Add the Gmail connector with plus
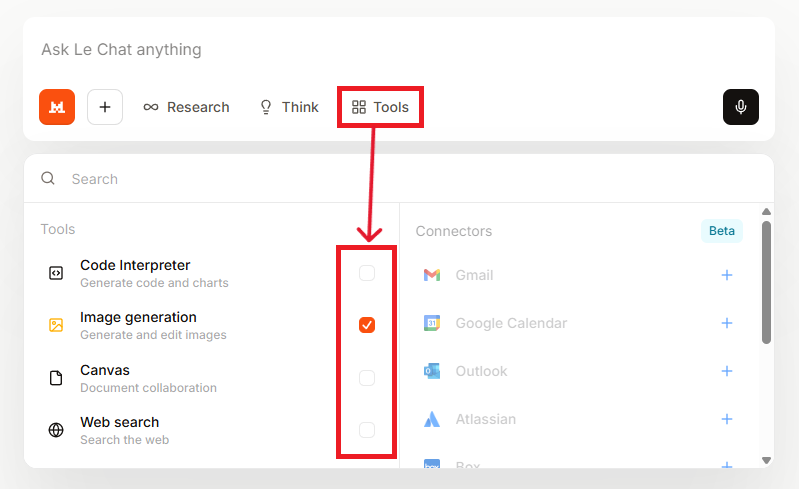Viewport: 799px width, 489px height. (727, 275)
